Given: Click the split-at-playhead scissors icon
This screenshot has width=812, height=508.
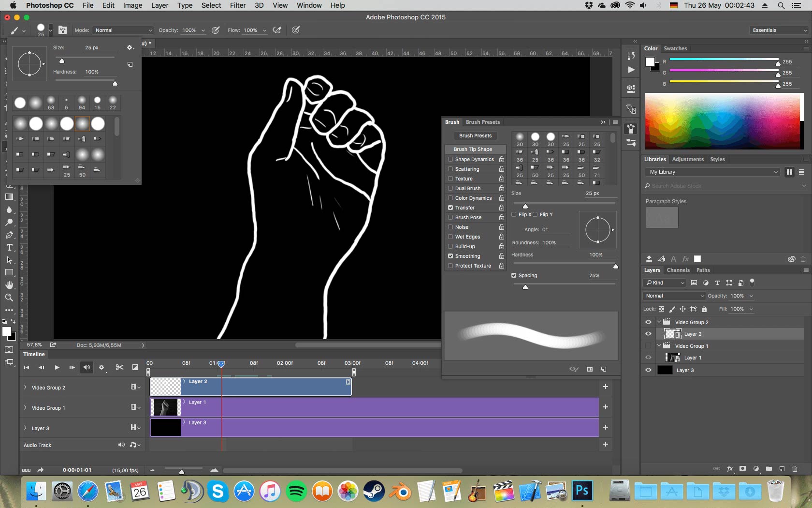Looking at the screenshot, I should pos(119,368).
